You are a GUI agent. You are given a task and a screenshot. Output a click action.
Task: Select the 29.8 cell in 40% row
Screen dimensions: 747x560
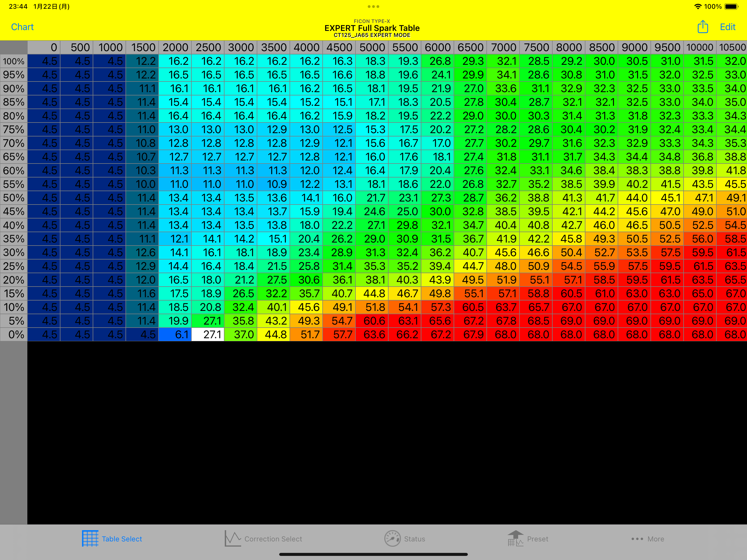tap(405, 225)
